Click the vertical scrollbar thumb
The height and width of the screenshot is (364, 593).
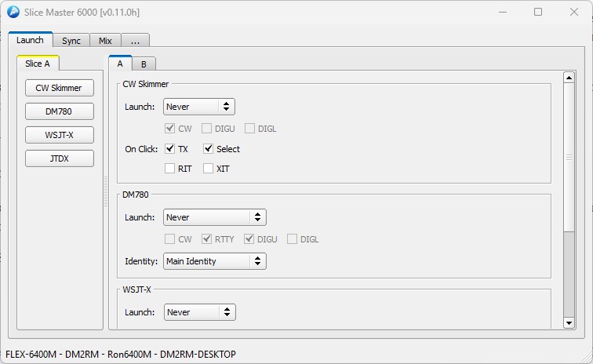(x=569, y=158)
